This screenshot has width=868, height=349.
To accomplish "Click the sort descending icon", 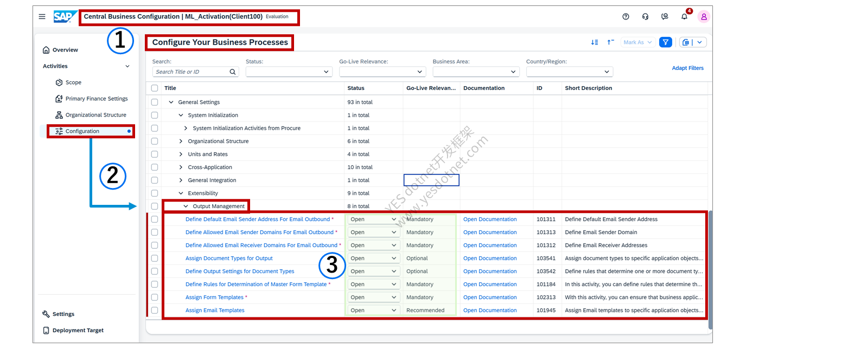I will [595, 42].
